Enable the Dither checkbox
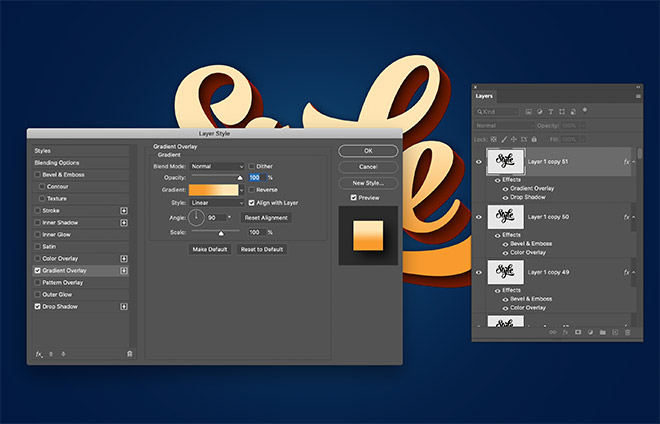 (252, 166)
